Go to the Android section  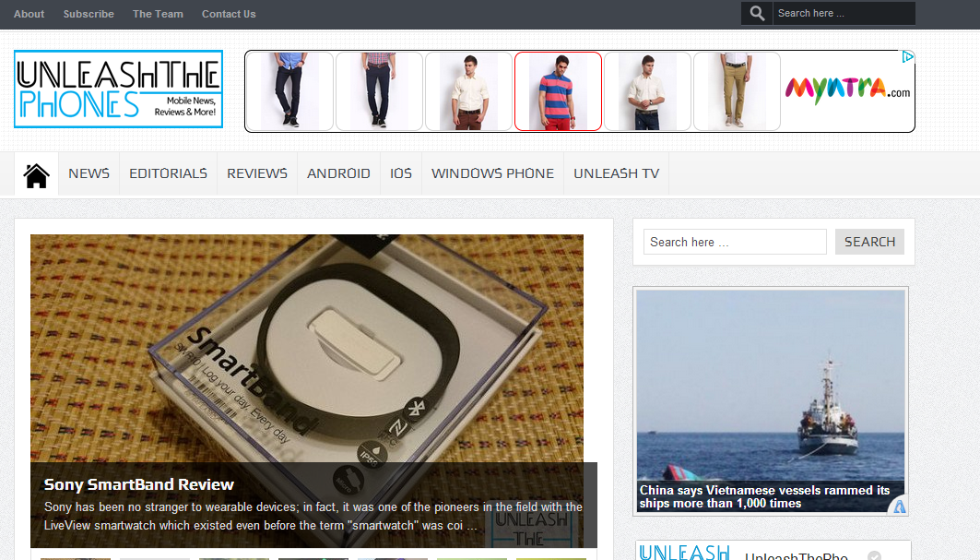point(338,173)
